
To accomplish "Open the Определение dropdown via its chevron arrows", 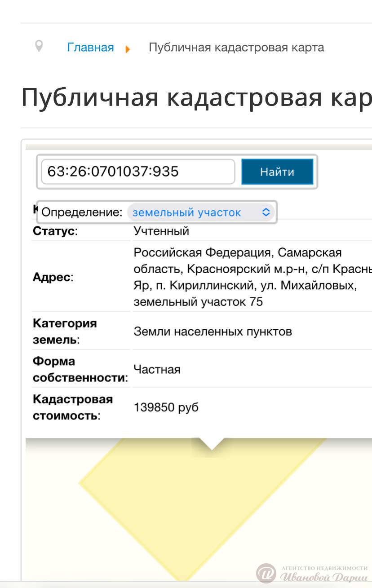I will tap(266, 212).
